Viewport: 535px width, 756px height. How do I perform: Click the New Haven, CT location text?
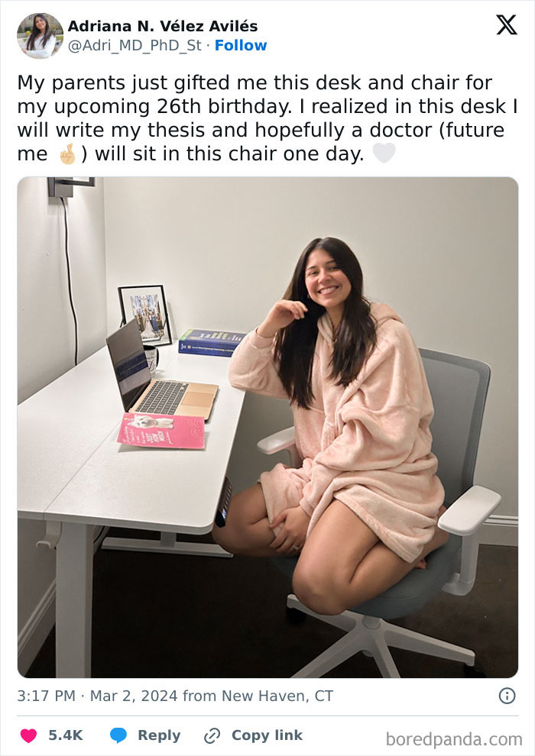277,696
